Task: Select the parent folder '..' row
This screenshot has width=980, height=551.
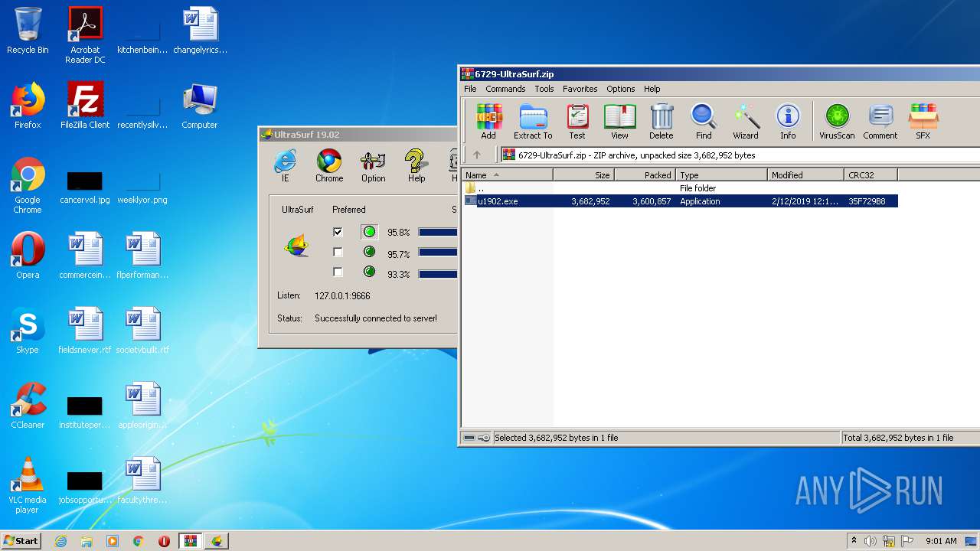Action: 680,188
